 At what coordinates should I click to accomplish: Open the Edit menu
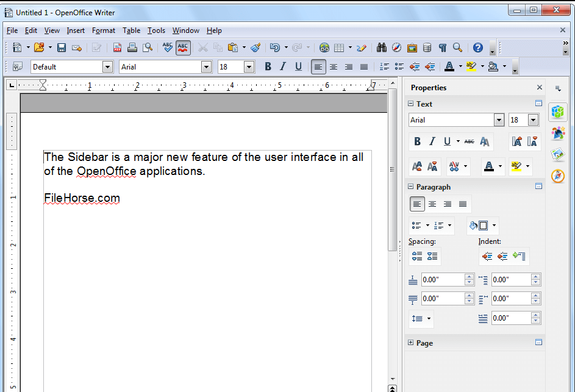point(31,30)
